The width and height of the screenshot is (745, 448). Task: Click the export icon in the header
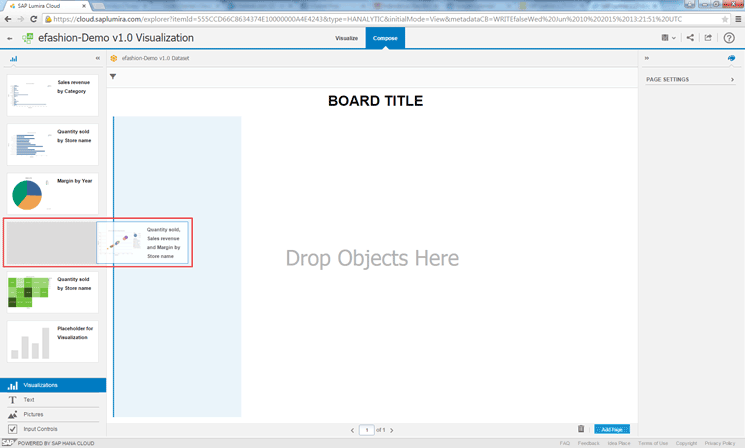[x=708, y=38]
